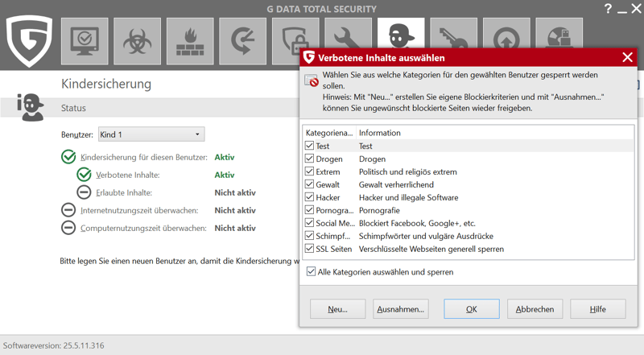
Task: Select 'Blockiert Facebook, Google+, etc.' text
Action: coord(417,223)
